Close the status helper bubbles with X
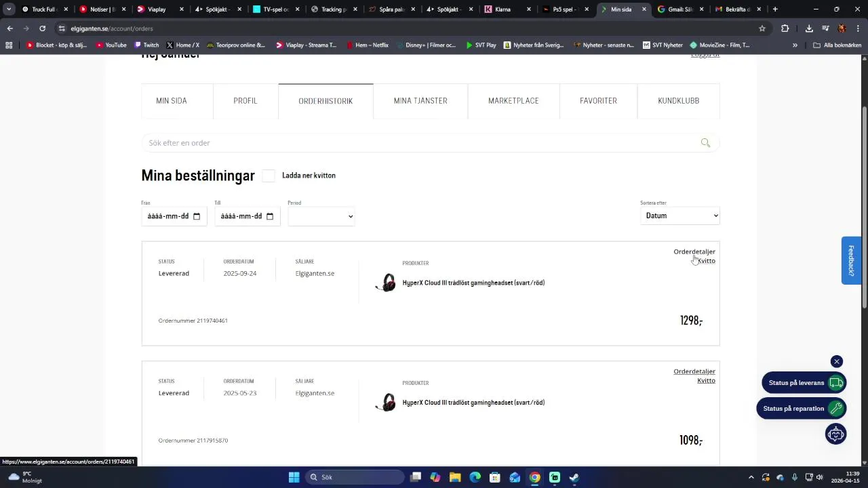 (837, 361)
